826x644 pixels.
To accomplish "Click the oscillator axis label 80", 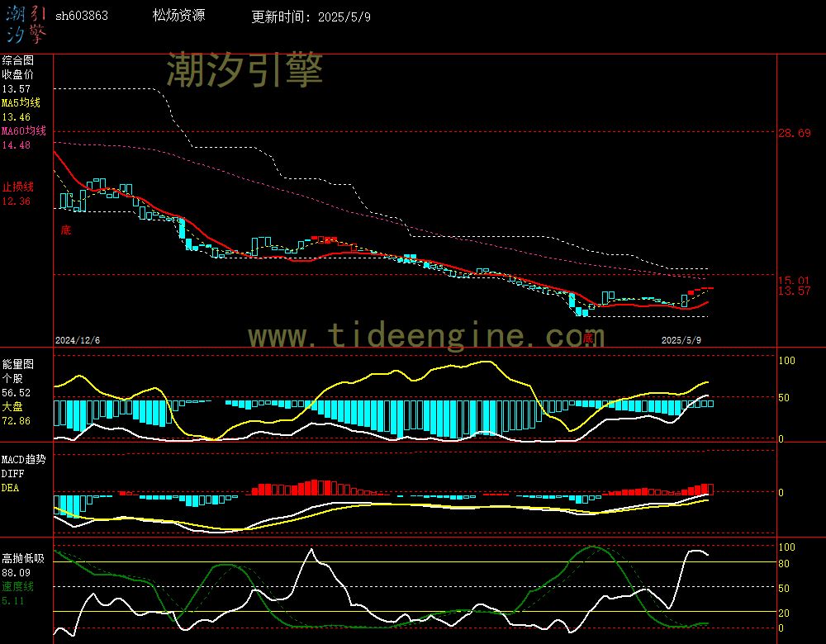I will [784, 563].
